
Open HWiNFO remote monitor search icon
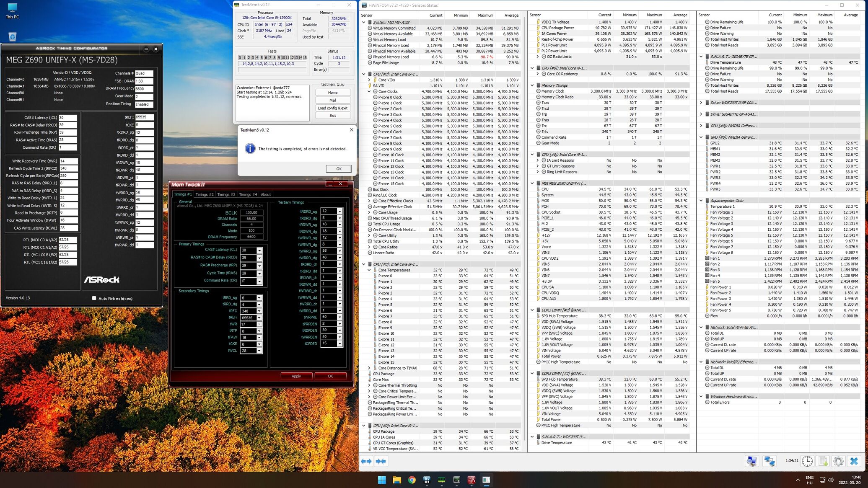coord(752,461)
